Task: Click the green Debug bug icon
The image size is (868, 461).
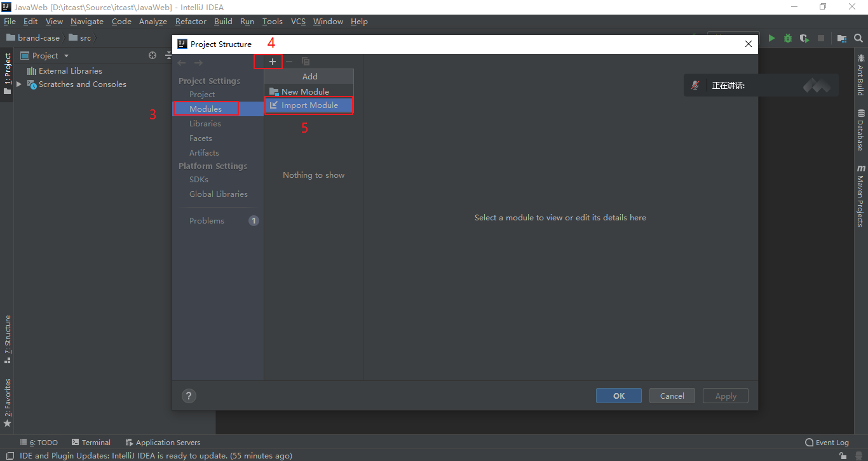Action: (x=788, y=38)
